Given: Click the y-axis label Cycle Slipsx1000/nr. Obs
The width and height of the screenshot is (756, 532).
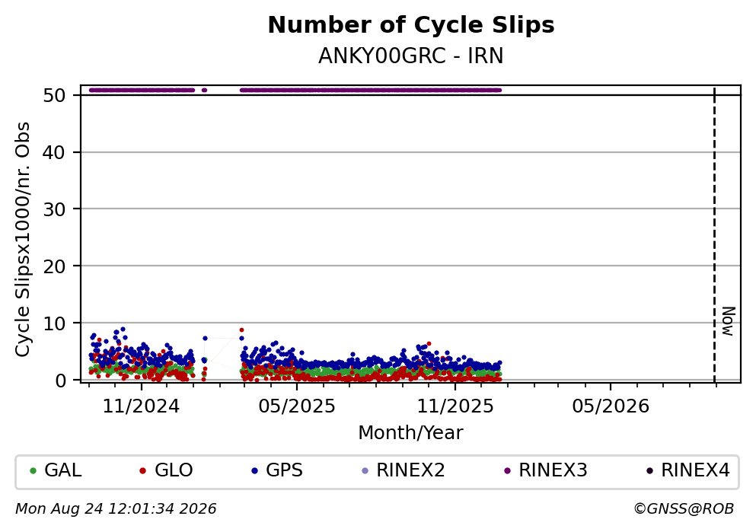Looking at the screenshot, I should tap(22, 240).
